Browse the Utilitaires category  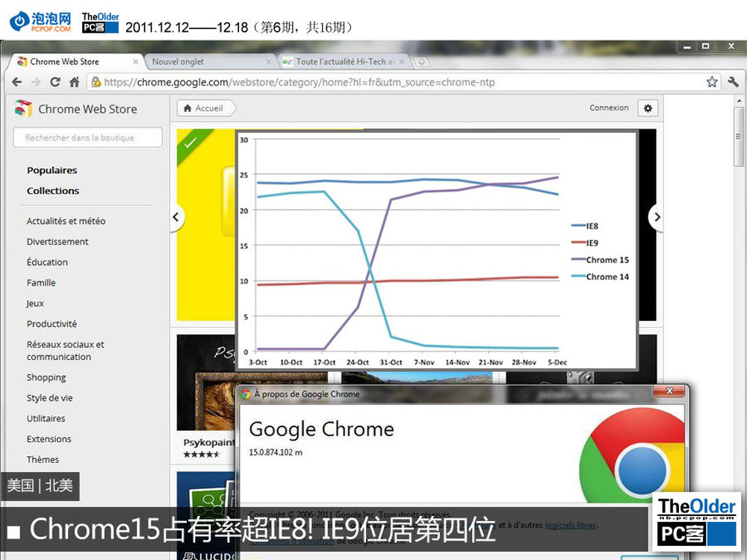(46, 419)
